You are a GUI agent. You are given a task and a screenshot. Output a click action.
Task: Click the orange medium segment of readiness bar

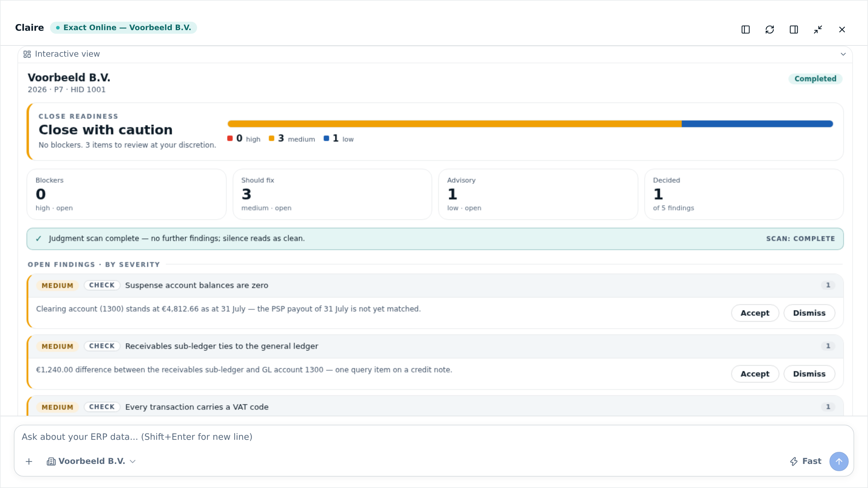pos(454,124)
